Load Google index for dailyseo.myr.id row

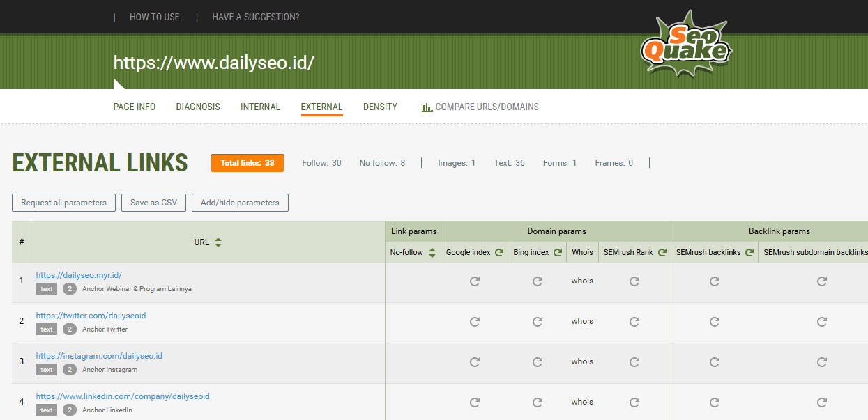[x=475, y=281]
